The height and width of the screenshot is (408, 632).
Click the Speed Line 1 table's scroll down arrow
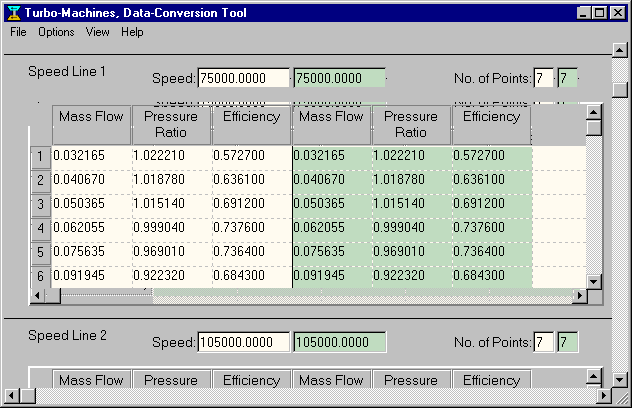click(x=594, y=281)
